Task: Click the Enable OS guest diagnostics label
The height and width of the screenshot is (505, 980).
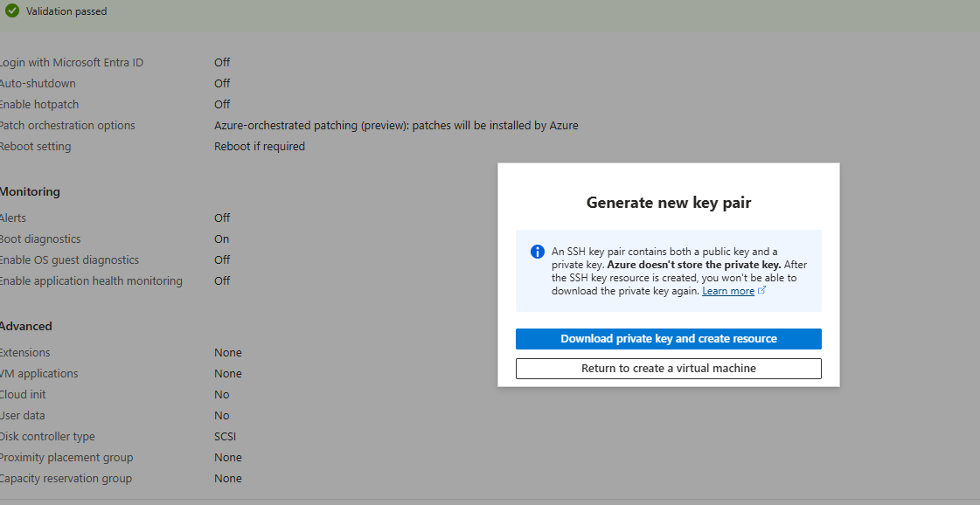Action: pyautogui.click(x=69, y=259)
